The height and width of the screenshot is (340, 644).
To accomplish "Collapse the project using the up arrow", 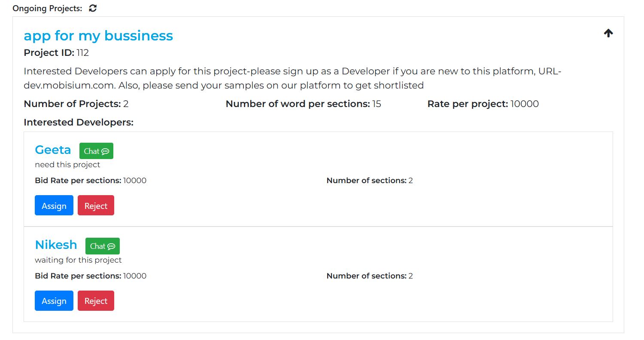I will pos(608,33).
